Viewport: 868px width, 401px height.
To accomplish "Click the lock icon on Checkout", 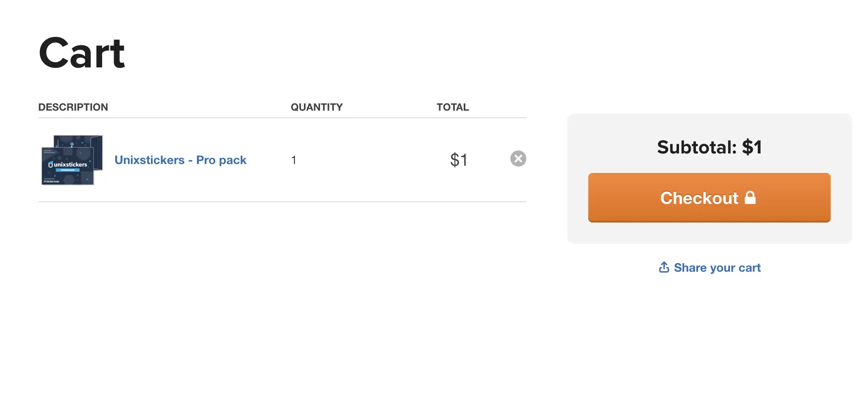I will 750,198.
